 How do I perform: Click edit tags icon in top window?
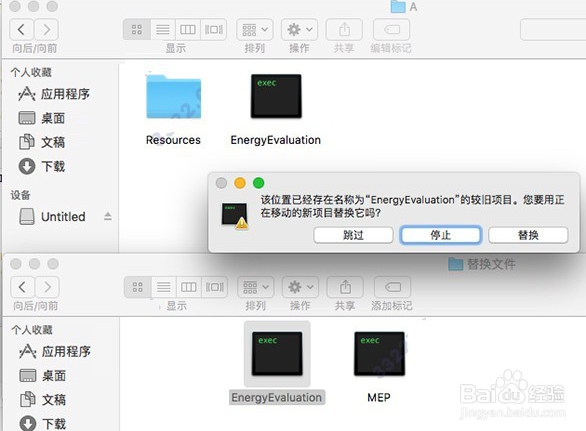coord(392,30)
